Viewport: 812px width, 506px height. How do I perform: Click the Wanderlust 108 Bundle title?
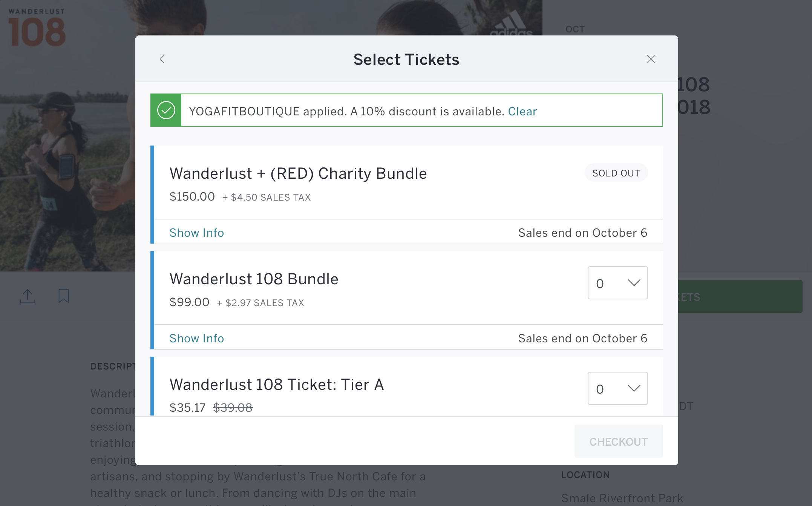(x=254, y=279)
